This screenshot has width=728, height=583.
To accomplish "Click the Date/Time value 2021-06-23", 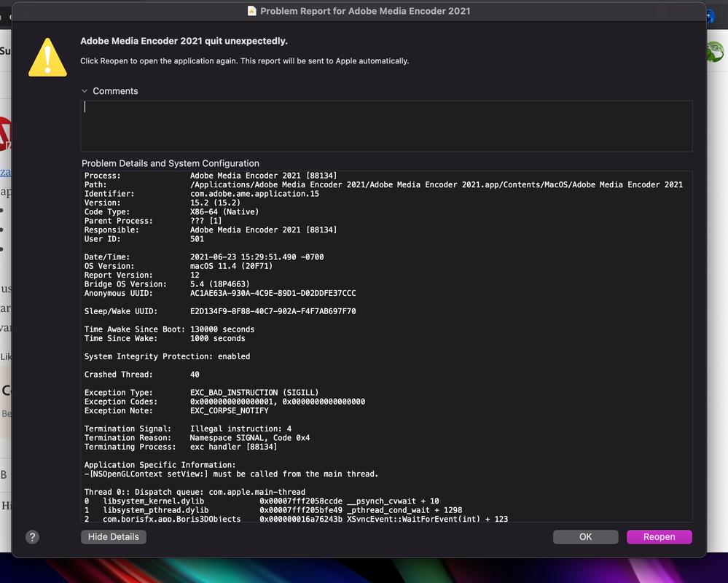I will point(257,257).
